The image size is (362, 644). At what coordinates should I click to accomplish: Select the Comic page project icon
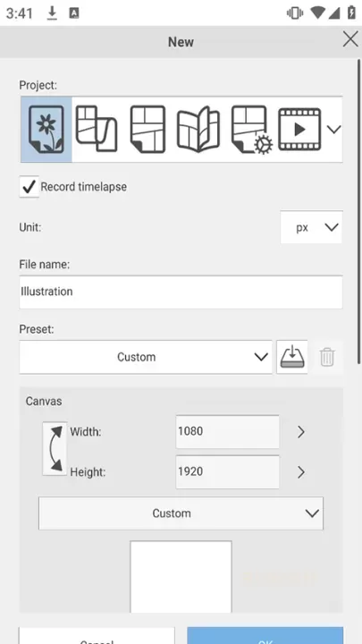tap(147, 130)
